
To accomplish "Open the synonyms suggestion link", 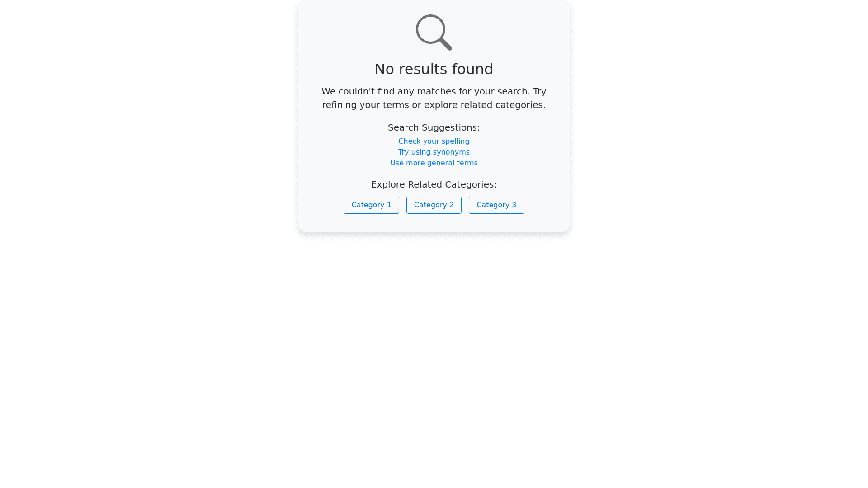I will pos(434,152).
